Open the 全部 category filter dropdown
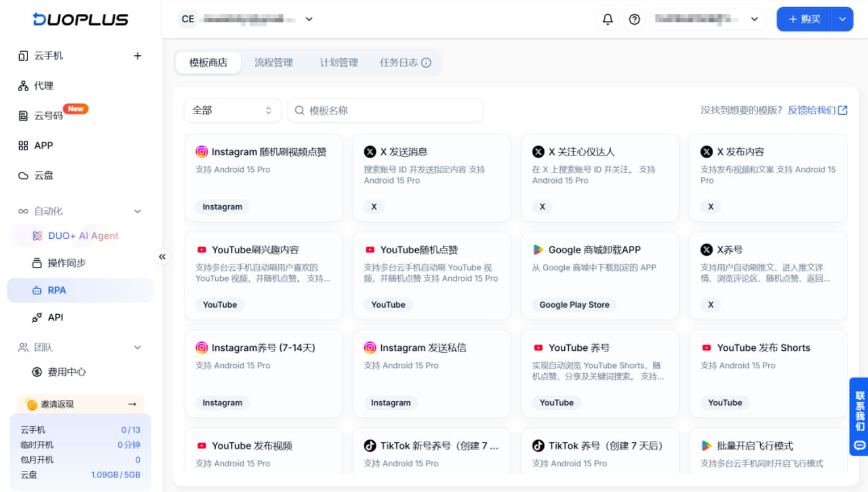The width and height of the screenshot is (868, 492). click(x=233, y=110)
